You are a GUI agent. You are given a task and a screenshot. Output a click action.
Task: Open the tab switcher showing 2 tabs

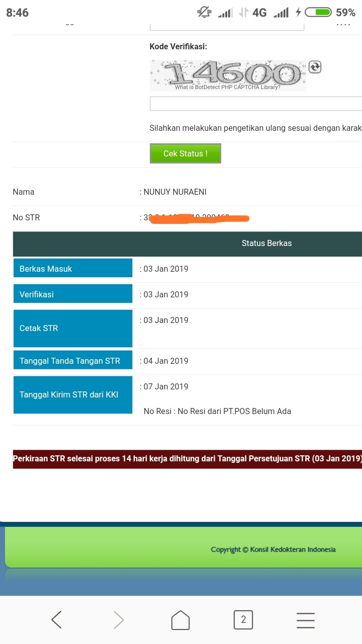tap(243, 620)
